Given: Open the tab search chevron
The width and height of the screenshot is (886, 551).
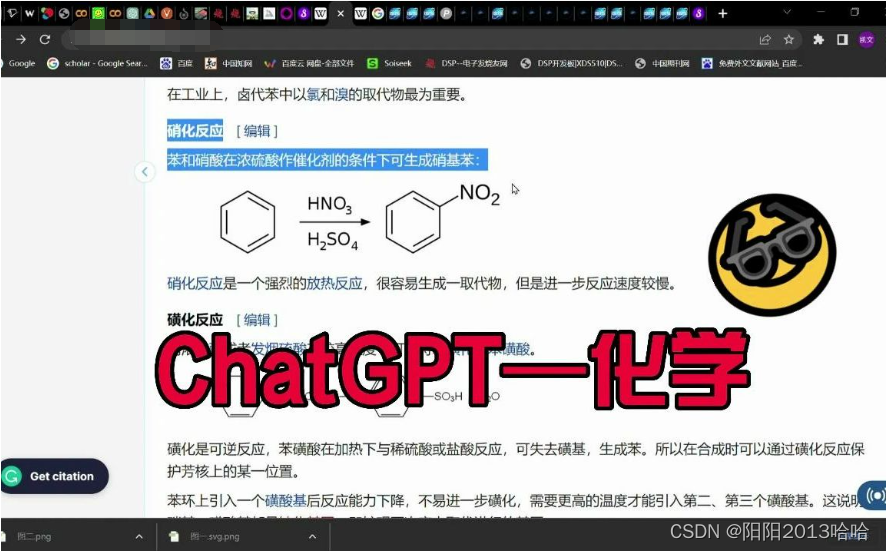Looking at the screenshot, I should coord(787,12).
